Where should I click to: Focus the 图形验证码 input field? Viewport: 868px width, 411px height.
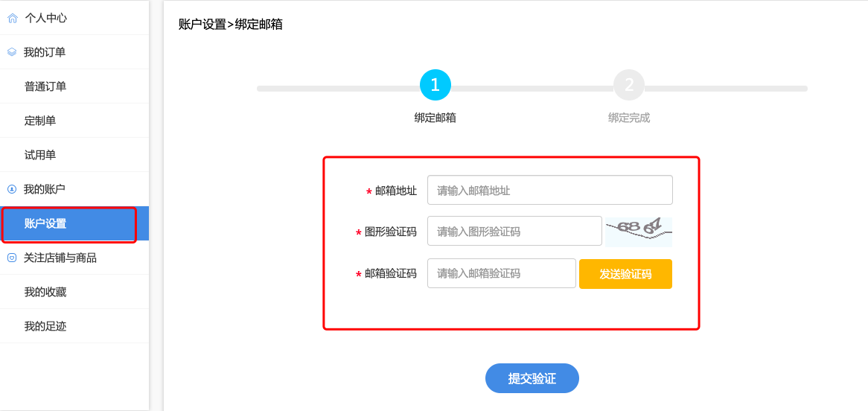pyautogui.click(x=514, y=231)
